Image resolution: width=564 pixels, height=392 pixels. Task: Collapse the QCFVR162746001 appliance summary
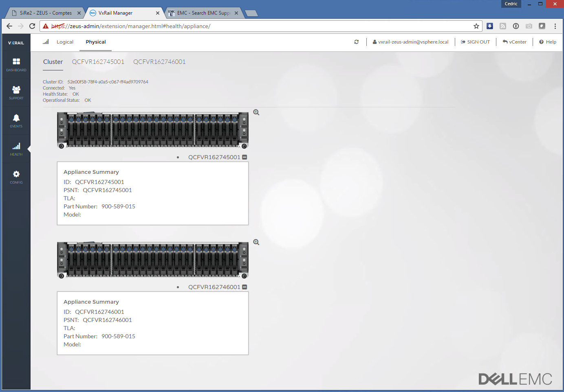[x=245, y=287]
